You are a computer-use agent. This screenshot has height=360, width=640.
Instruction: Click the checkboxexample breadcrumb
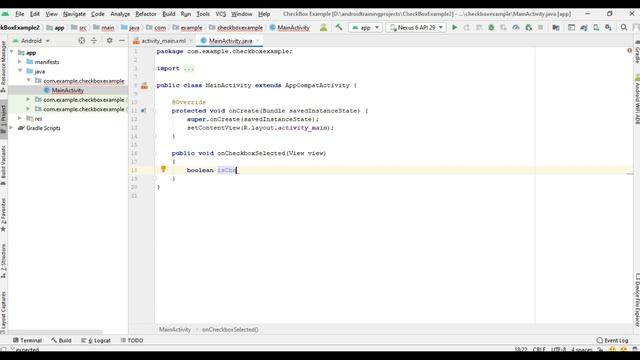coord(240,28)
